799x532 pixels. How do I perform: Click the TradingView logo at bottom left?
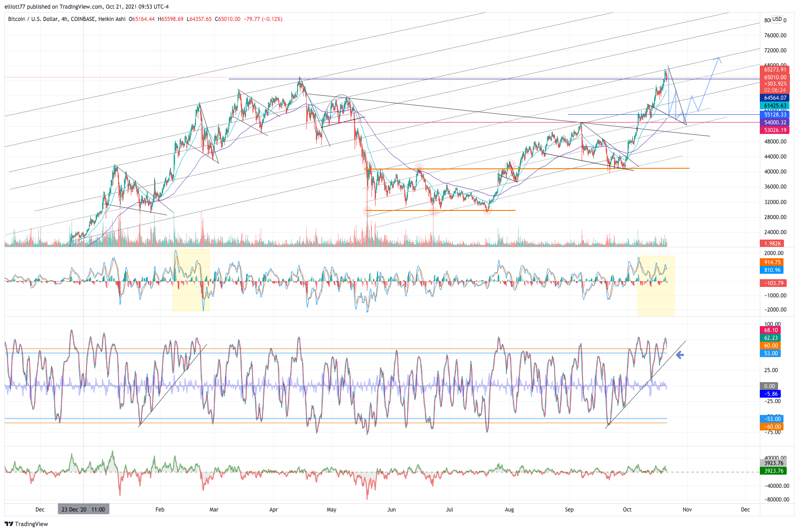27,524
